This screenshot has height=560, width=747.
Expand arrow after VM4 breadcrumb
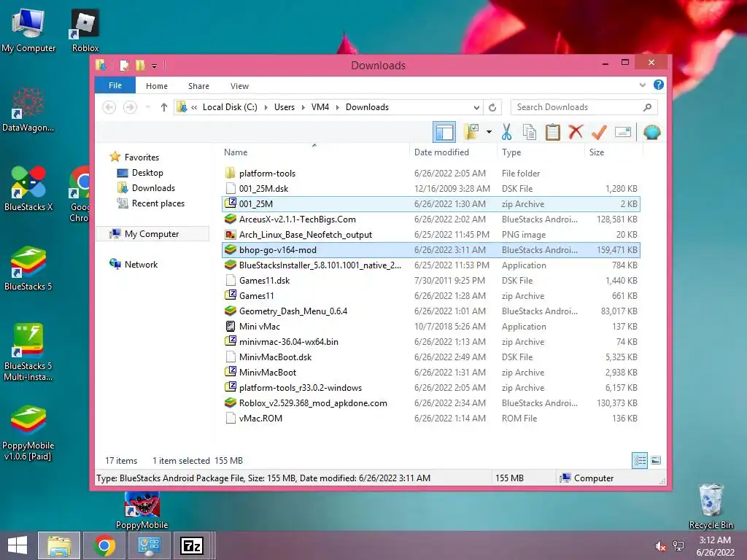[337, 107]
